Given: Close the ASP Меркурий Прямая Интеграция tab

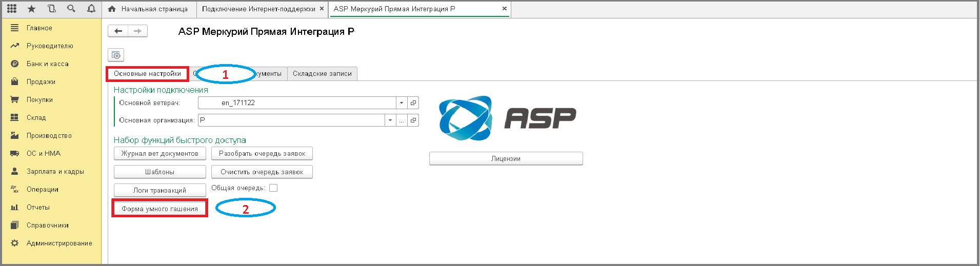Looking at the screenshot, I should 505,9.
